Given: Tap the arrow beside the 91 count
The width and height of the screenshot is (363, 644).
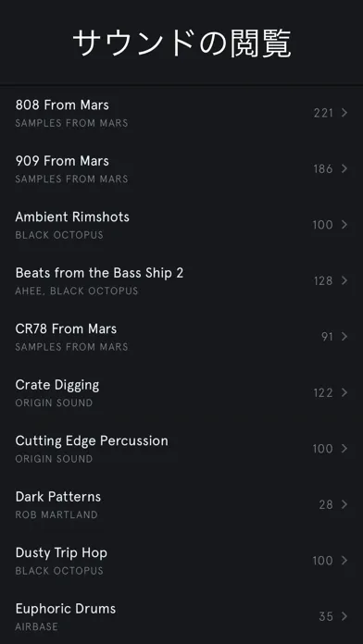Looking at the screenshot, I should [344, 337].
